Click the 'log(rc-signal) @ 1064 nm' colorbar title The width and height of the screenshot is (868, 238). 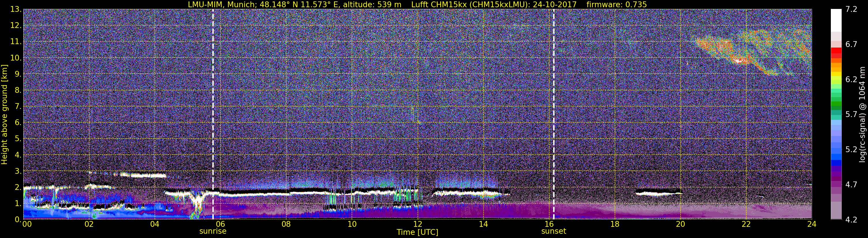coord(862,114)
